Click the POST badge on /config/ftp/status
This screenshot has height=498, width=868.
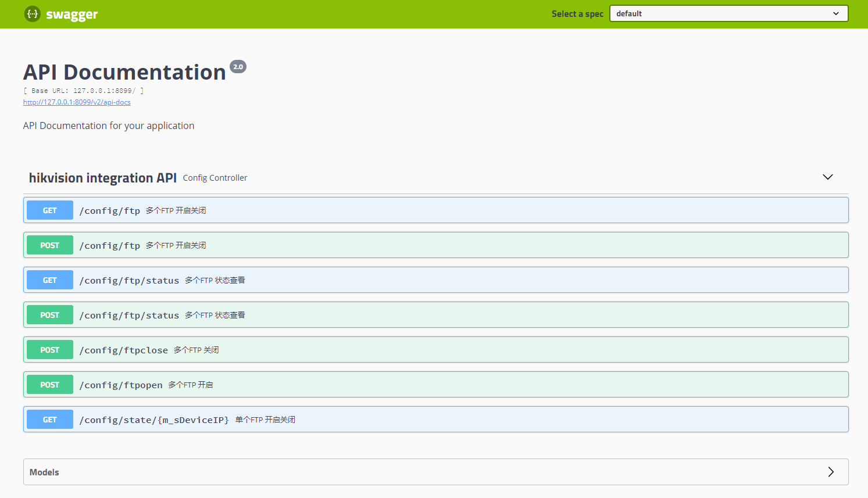[49, 314]
